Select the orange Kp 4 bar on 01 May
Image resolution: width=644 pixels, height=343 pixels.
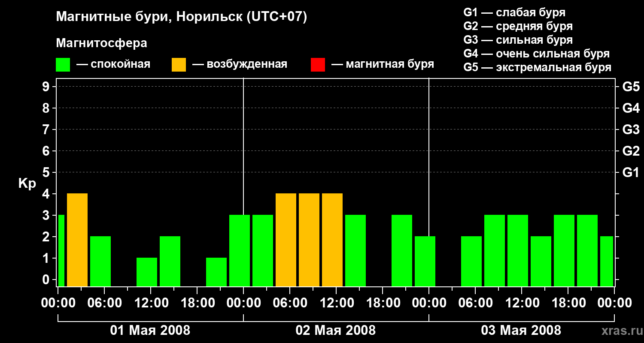pyautogui.click(x=77, y=240)
